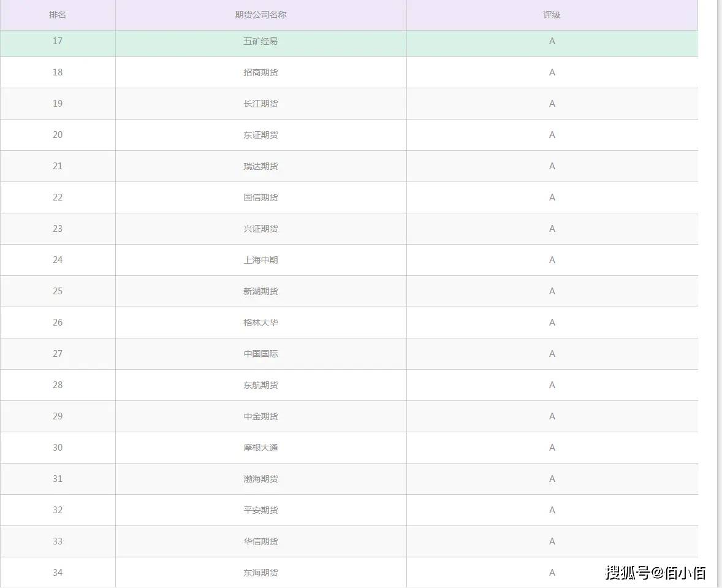
Task: Click rank number 21
Action: point(58,166)
